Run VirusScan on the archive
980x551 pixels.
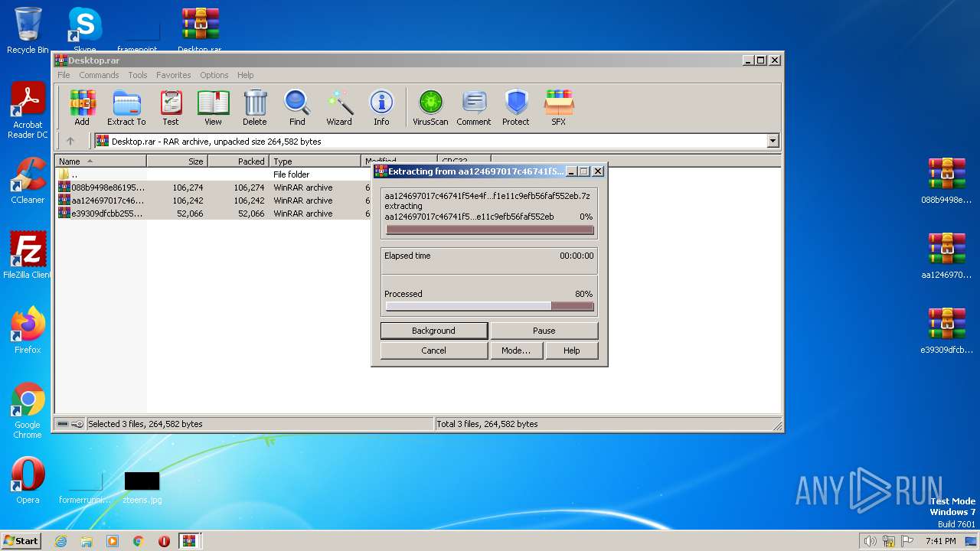click(430, 108)
